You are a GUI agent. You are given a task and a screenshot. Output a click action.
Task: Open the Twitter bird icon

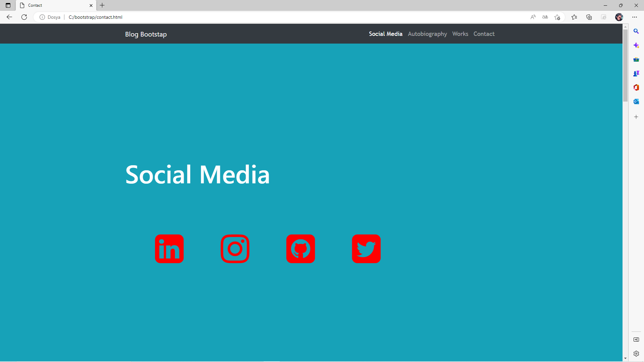pyautogui.click(x=366, y=249)
